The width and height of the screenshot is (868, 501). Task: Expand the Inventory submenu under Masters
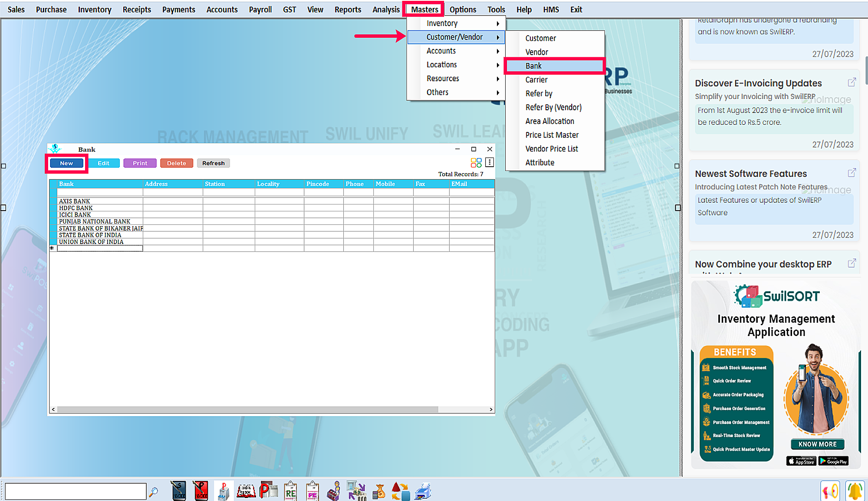(x=457, y=23)
